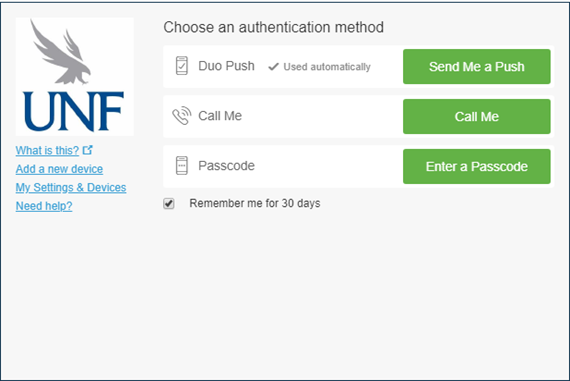This screenshot has width=570, height=381.
Task: Send Me a Push button
Action: pyautogui.click(x=477, y=67)
